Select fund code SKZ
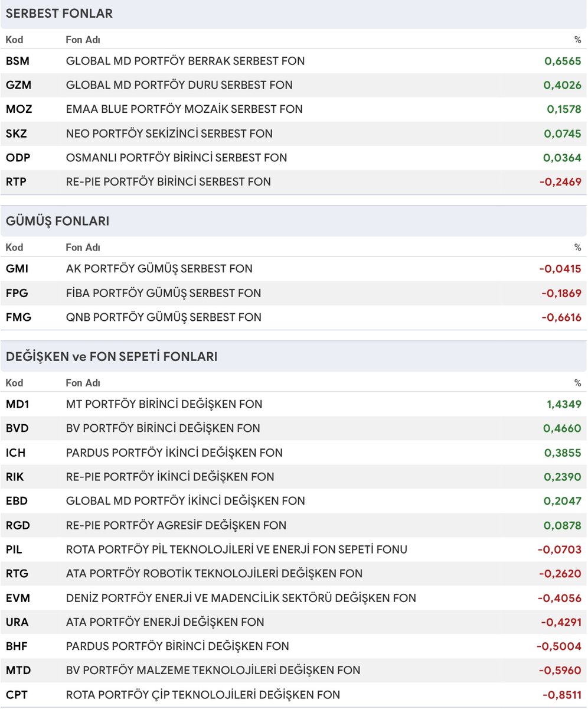Screen dimensions: 588x709 tap(17, 134)
